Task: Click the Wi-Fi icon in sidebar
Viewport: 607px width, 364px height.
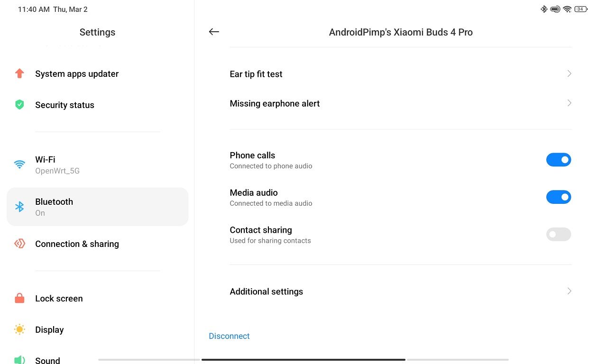Action: tap(19, 164)
